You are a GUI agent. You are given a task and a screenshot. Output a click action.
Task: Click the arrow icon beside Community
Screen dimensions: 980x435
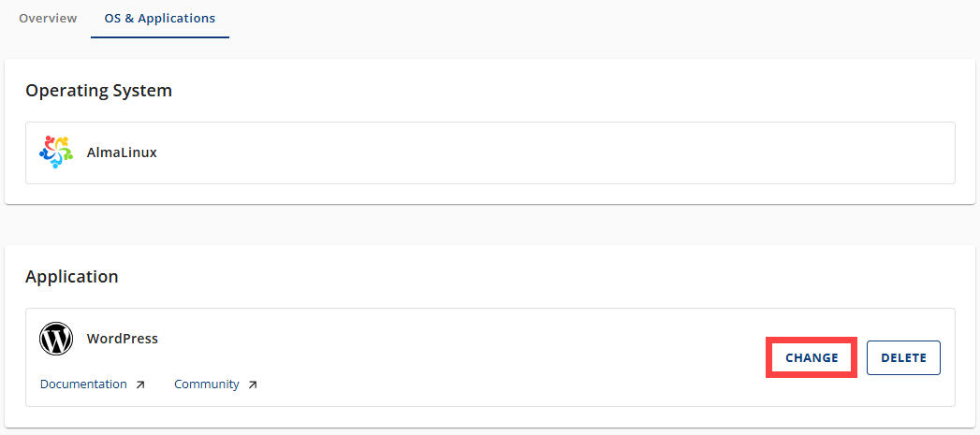click(253, 384)
